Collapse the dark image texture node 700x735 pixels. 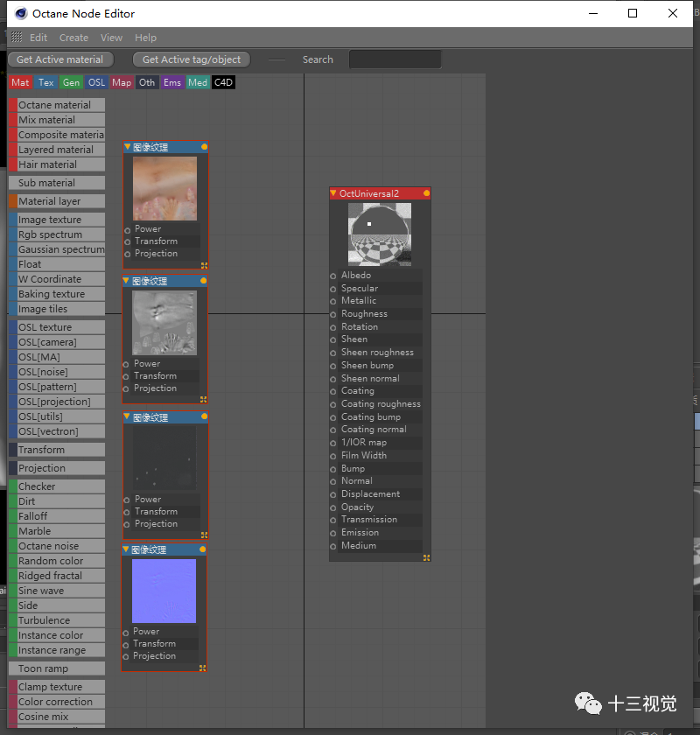click(127, 416)
